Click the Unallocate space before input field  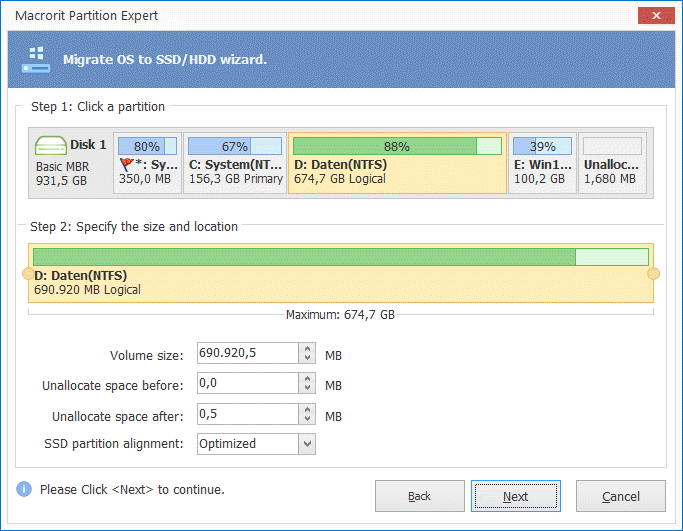247,383
